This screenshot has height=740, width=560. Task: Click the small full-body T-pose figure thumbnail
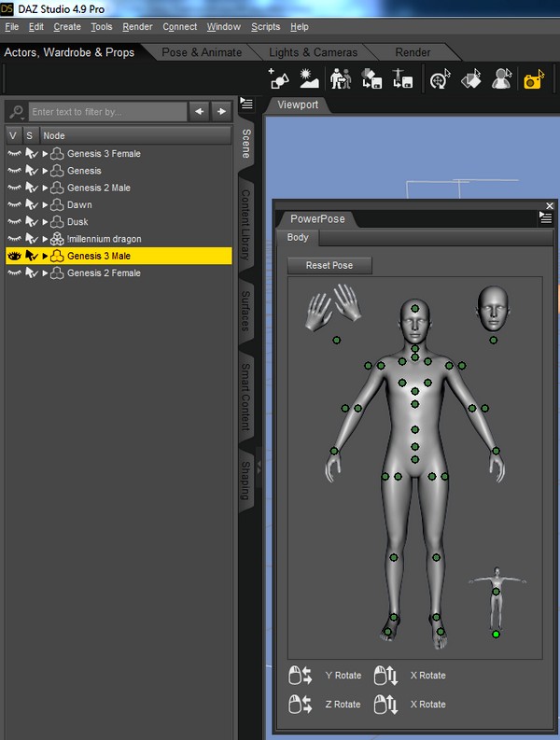(497, 598)
